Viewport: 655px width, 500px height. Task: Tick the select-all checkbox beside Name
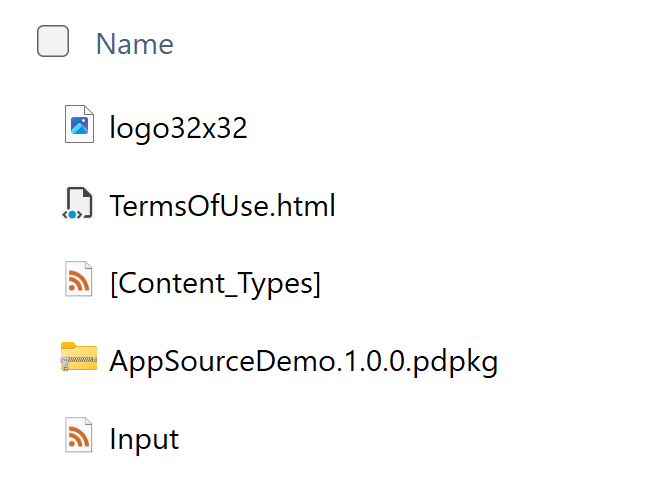[x=53, y=42]
